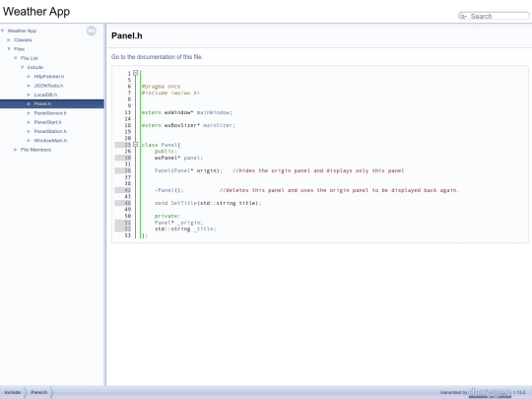532x399 pixels.
Task: Open the doxygen logo in footer
Action: tap(490, 392)
